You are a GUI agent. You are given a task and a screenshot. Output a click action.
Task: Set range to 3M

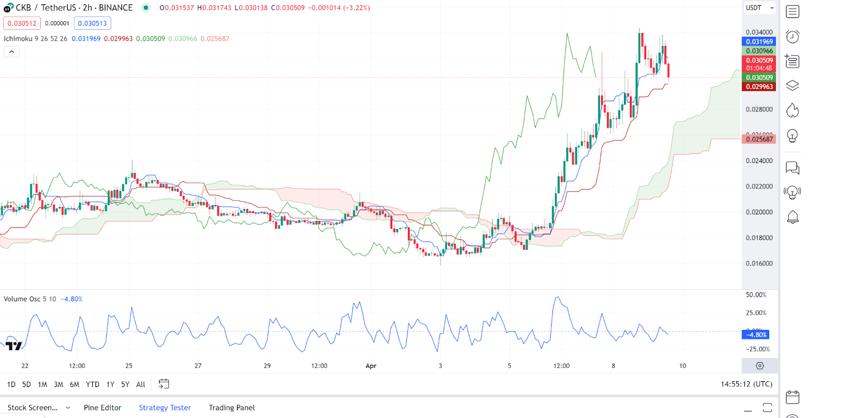[59, 384]
